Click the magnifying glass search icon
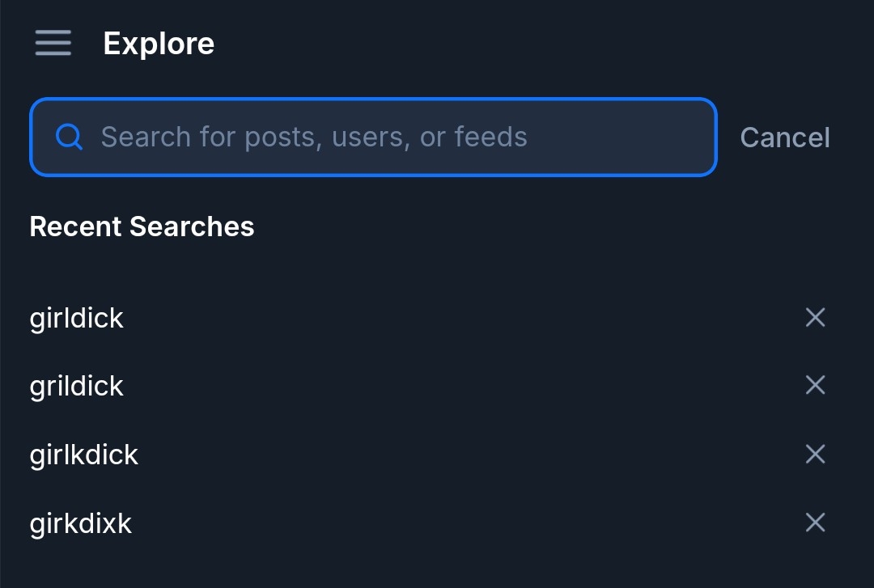Screen dimensions: 874x588 (69, 137)
